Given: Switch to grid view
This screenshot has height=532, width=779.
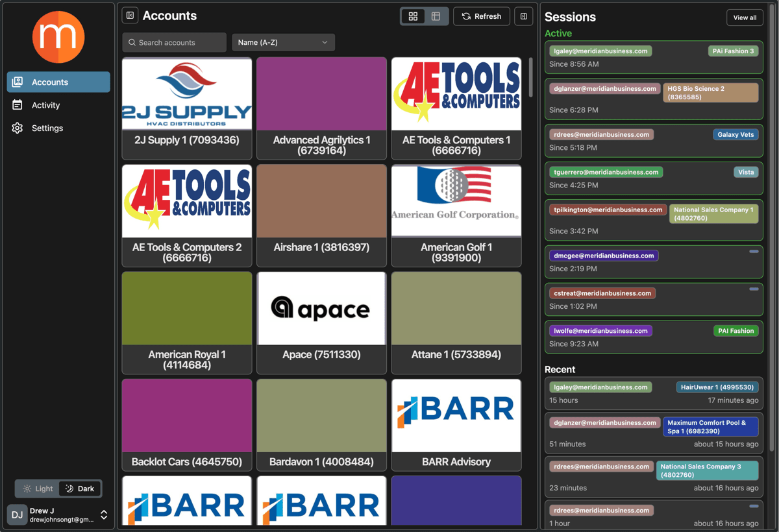Looking at the screenshot, I should (413, 16).
